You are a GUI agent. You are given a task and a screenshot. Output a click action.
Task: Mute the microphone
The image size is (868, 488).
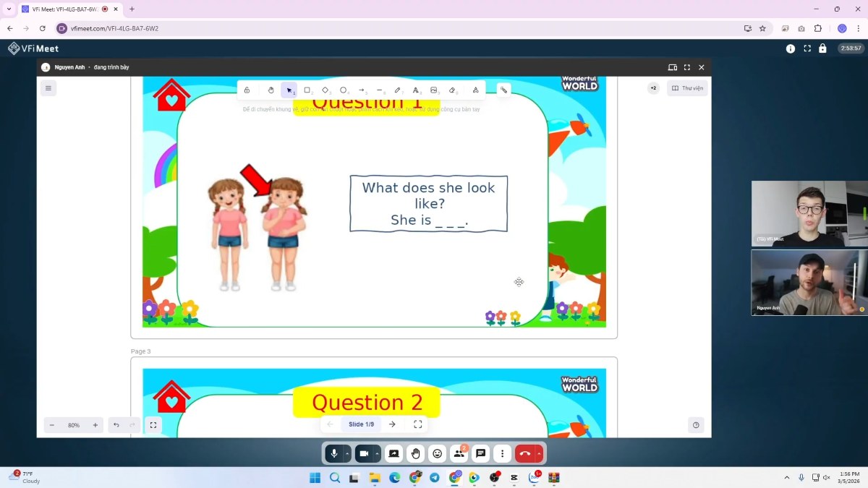click(333, 453)
